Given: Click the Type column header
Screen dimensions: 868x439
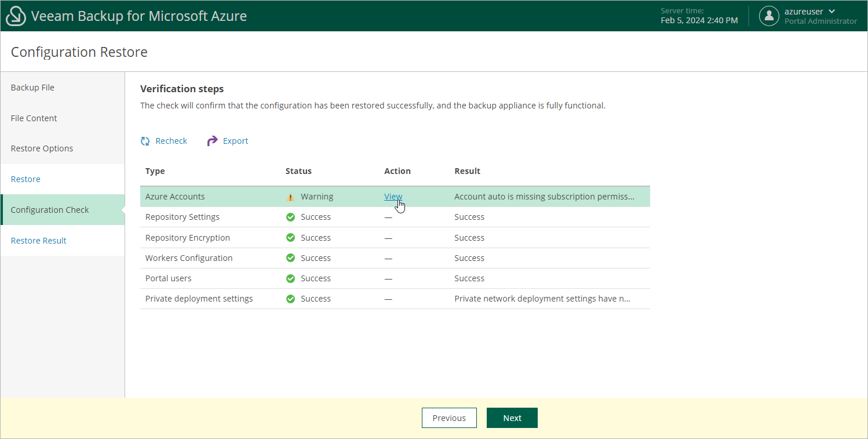Looking at the screenshot, I should point(155,171).
